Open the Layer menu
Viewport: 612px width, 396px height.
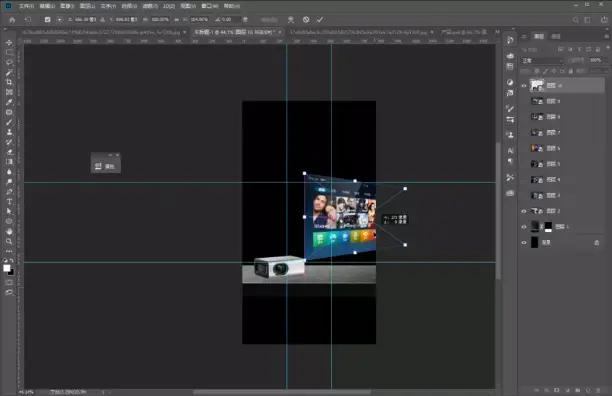(x=87, y=6)
